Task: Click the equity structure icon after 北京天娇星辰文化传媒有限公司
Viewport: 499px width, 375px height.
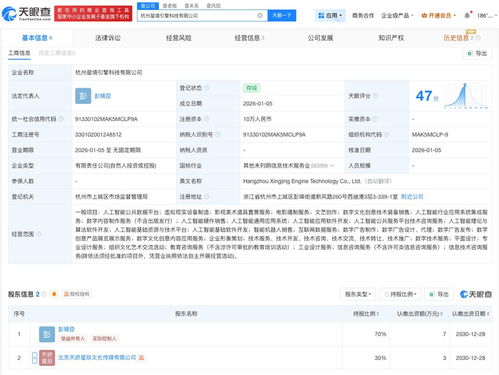Action: point(142,358)
